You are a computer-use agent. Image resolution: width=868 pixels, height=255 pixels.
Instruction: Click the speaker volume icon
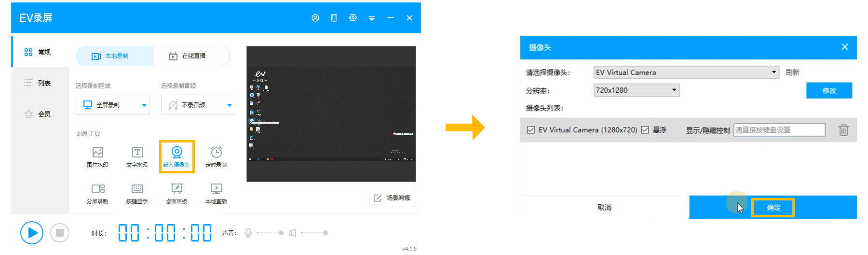[293, 233]
